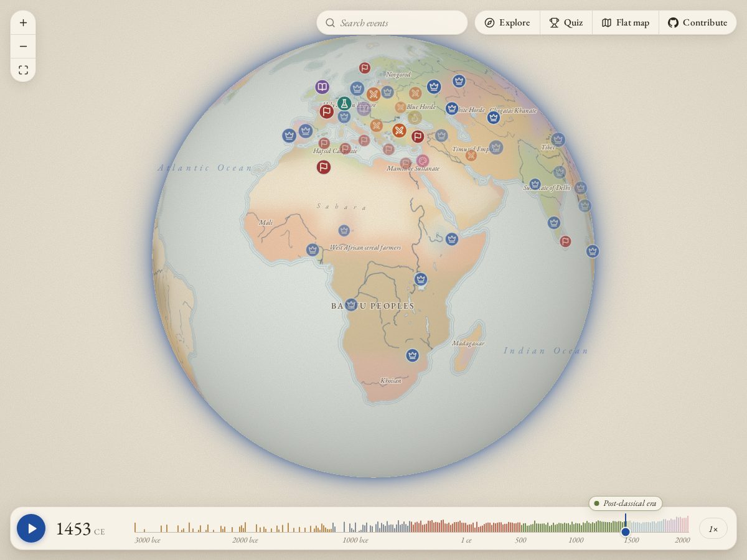Open the green flask science marker
Image resolution: width=747 pixels, height=560 pixels.
click(344, 103)
